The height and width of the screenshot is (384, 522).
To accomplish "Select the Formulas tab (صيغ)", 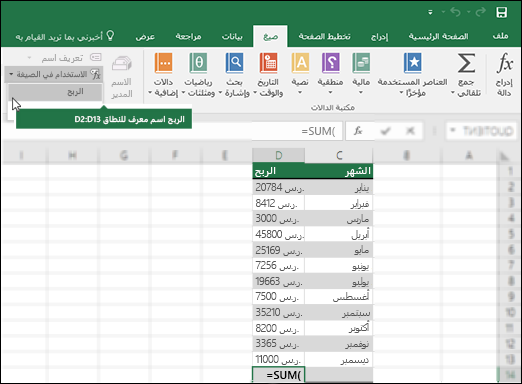I will [270, 36].
